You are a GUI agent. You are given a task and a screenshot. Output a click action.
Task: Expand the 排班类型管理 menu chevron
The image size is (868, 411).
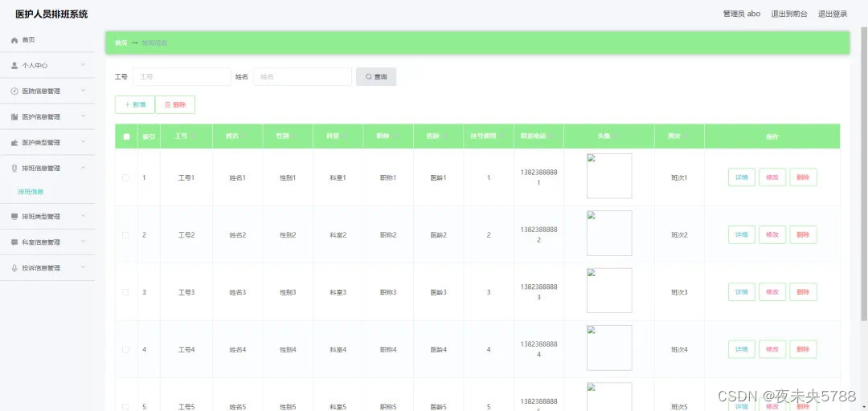click(x=83, y=216)
